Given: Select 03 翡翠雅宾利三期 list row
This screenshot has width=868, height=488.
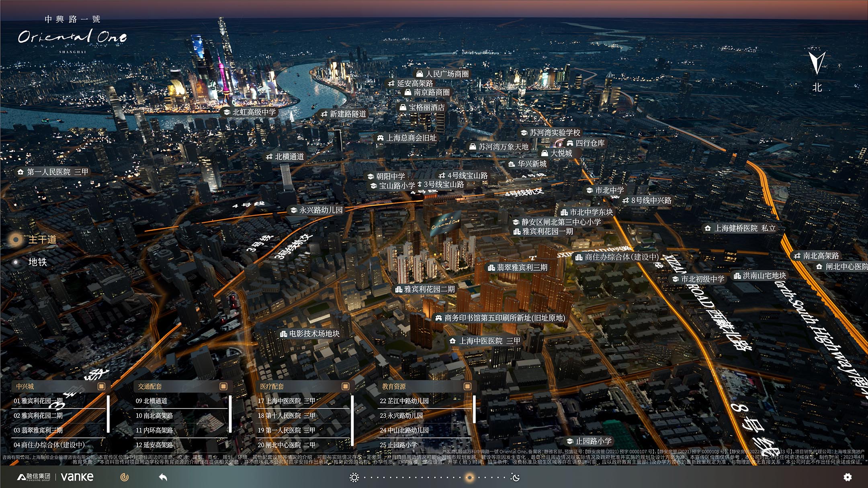Looking at the screenshot, I should click(59, 430).
